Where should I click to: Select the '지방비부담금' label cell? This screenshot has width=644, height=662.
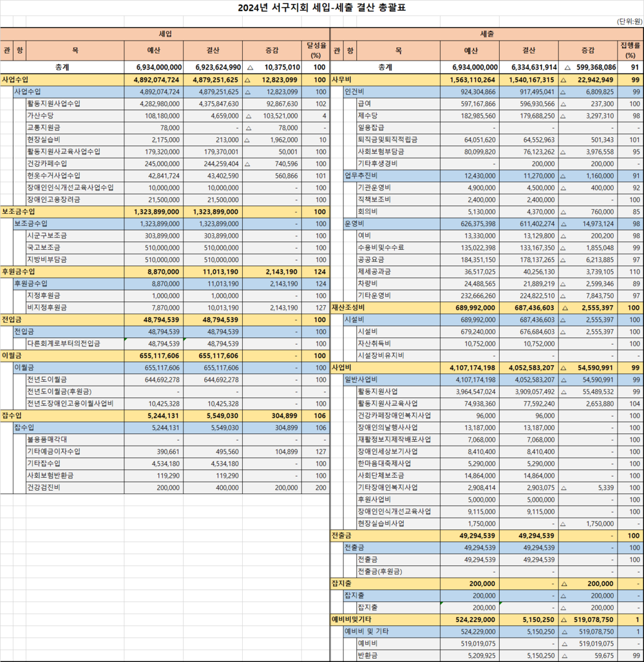[75, 260]
